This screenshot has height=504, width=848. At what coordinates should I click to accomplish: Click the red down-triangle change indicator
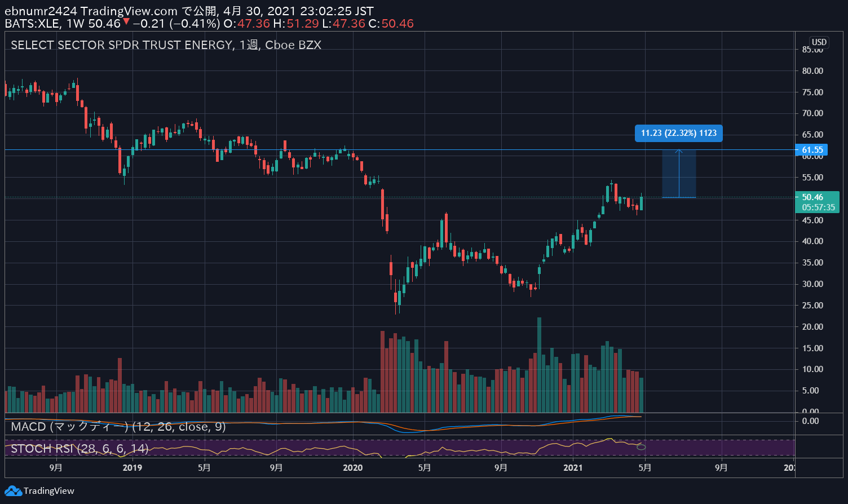pos(126,22)
